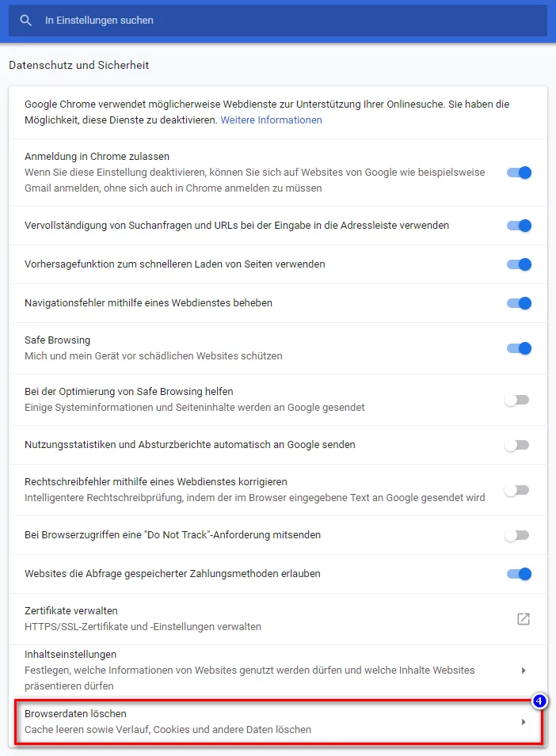Screen dimensions: 556x756
Task: Click the search magnifier icon
Action: (25, 20)
